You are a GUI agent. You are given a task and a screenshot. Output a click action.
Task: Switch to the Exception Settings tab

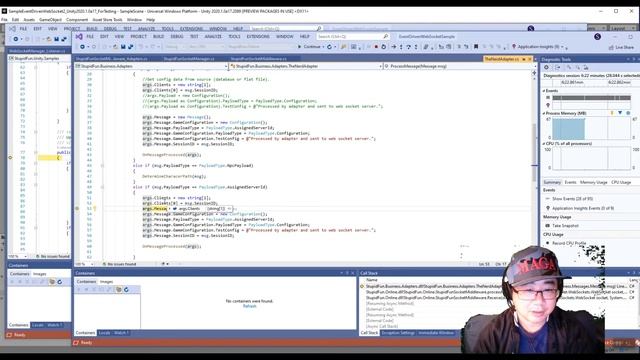tap(398, 333)
